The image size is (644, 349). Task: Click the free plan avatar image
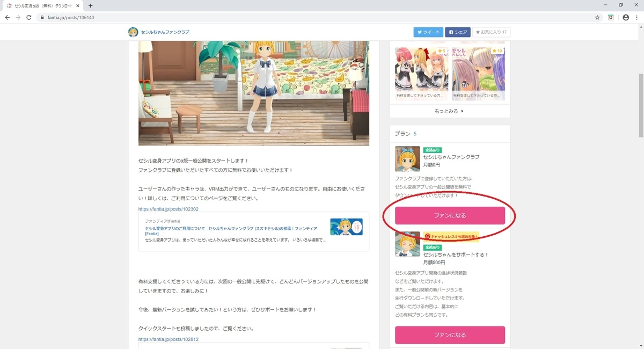pyautogui.click(x=407, y=159)
